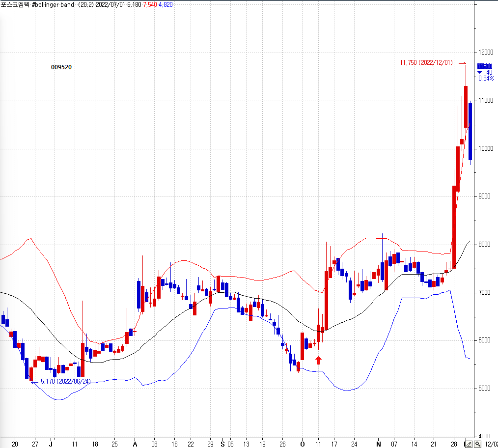The image size is (498, 448).
Task: Click the magnifier zoom icon
Action: coord(477,444)
